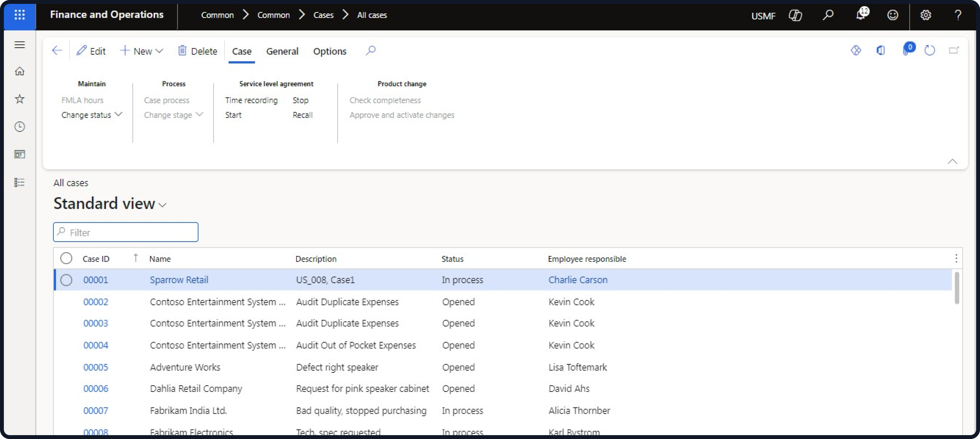Open case ID 00005 link
The width and height of the screenshot is (980, 439).
click(95, 367)
